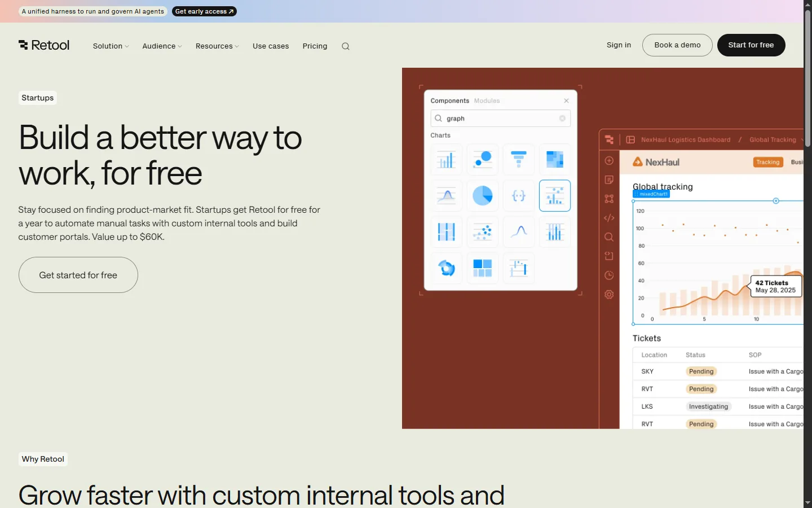Expand the Audience dropdown
This screenshot has width=812, height=508.
tap(162, 46)
